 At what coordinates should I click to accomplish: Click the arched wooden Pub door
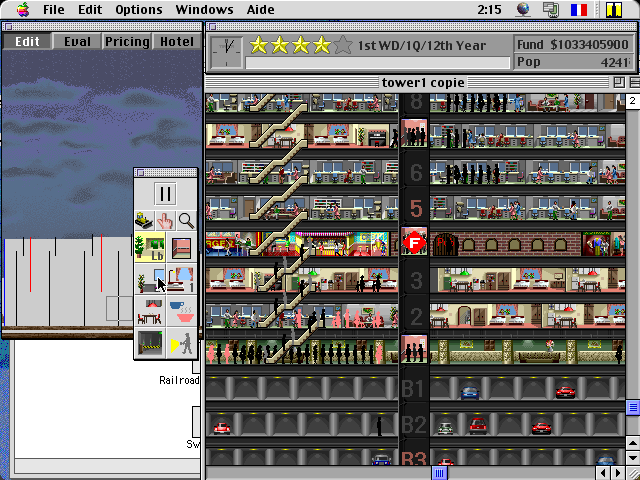pyautogui.click(x=446, y=244)
